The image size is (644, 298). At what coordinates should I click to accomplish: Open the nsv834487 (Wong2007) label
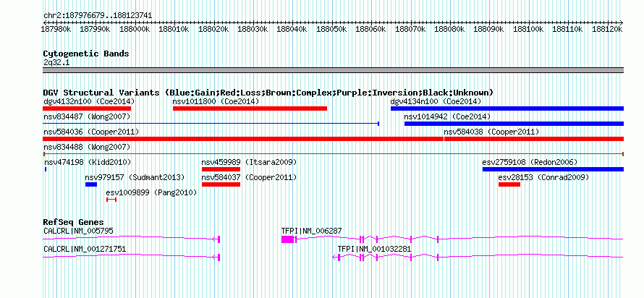tap(87, 116)
